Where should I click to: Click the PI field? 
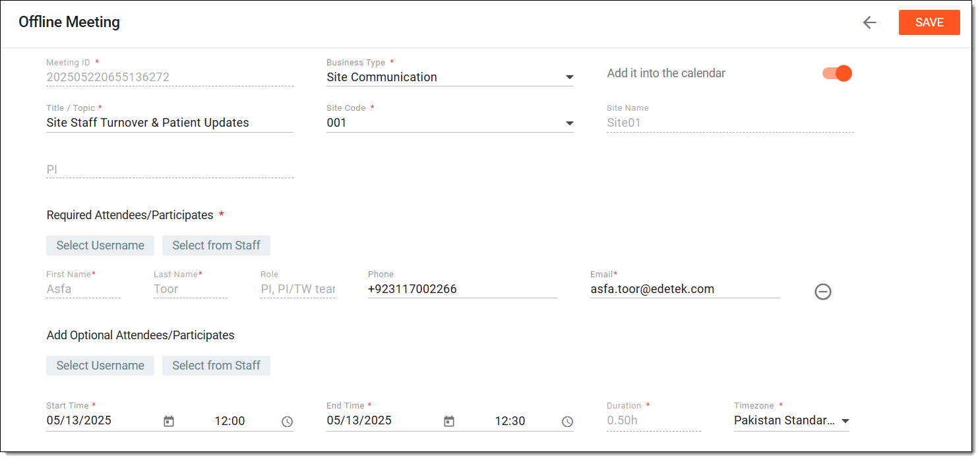[169, 170]
